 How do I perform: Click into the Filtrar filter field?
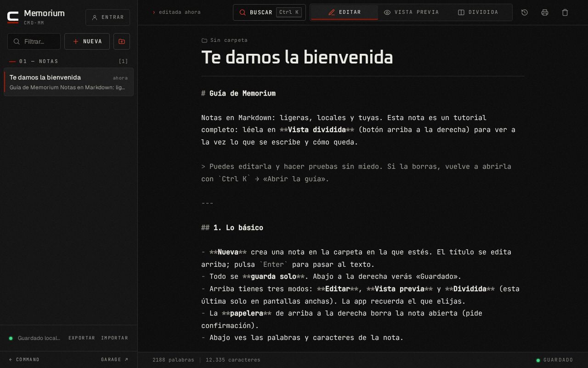tap(34, 41)
